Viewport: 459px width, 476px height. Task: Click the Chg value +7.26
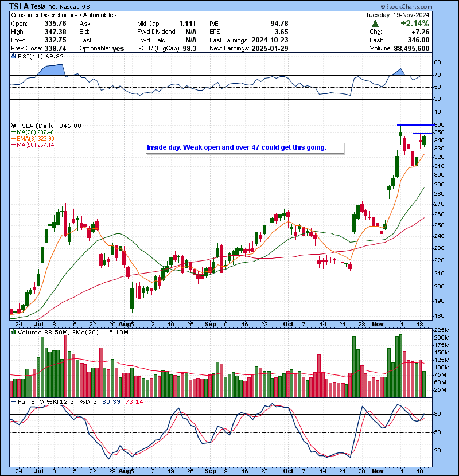pos(421,32)
